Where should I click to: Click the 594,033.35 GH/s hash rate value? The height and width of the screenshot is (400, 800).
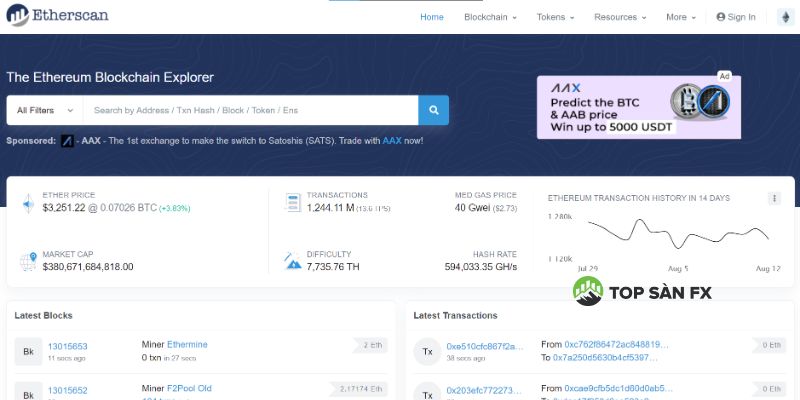481,267
